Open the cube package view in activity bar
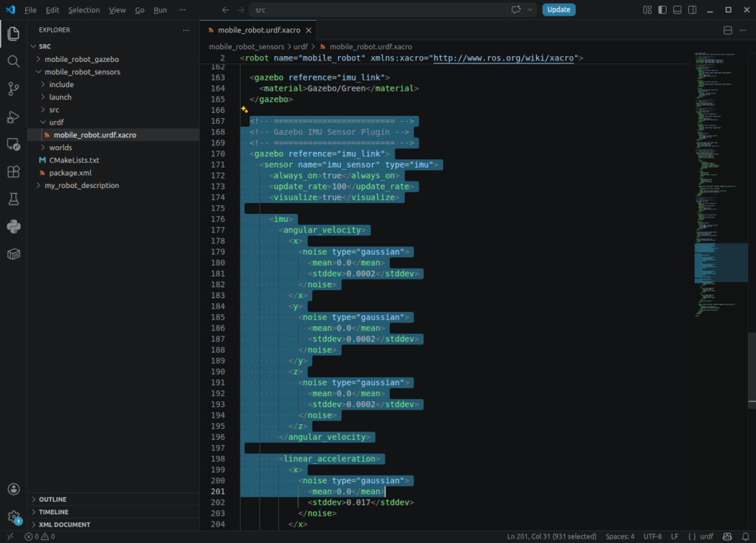Image resolution: width=756 pixels, height=543 pixels. [x=13, y=254]
